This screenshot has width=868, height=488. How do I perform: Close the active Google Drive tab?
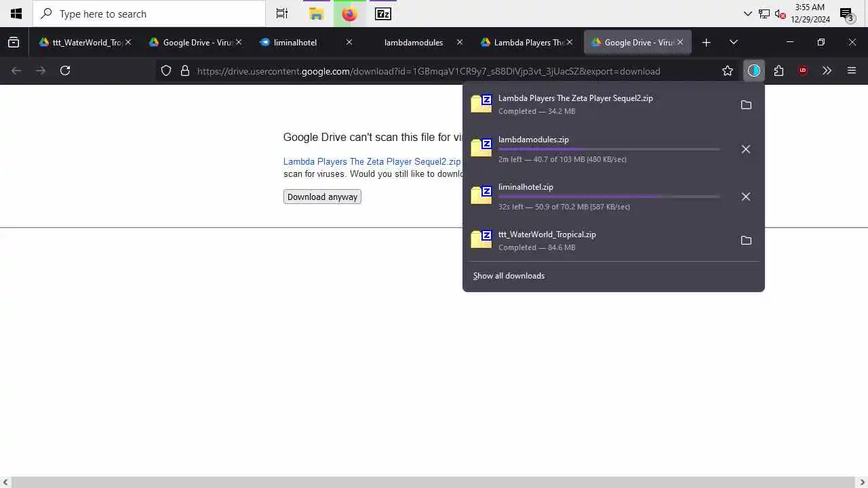coord(680,42)
